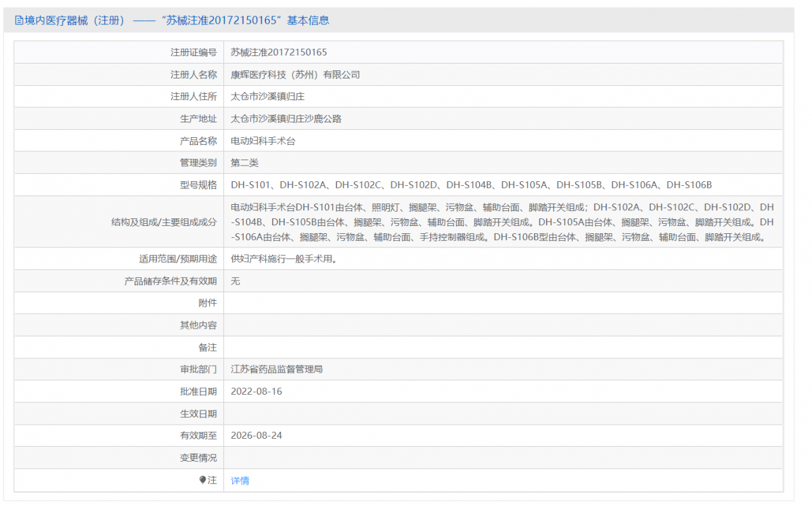812x505 pixels.
Task: Click the 结构及组成/主要组成成分 label
Action: (x=164, y=222)
